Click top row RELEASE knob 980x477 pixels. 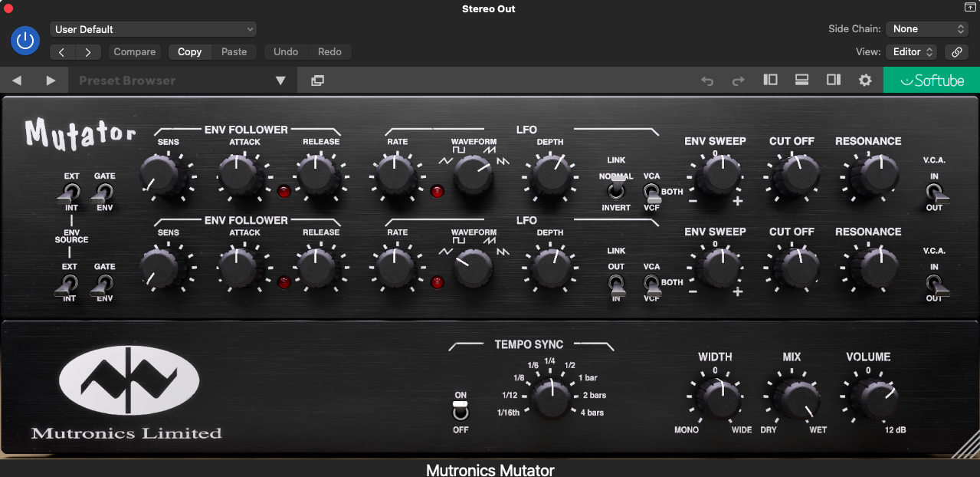coord(318,175)
